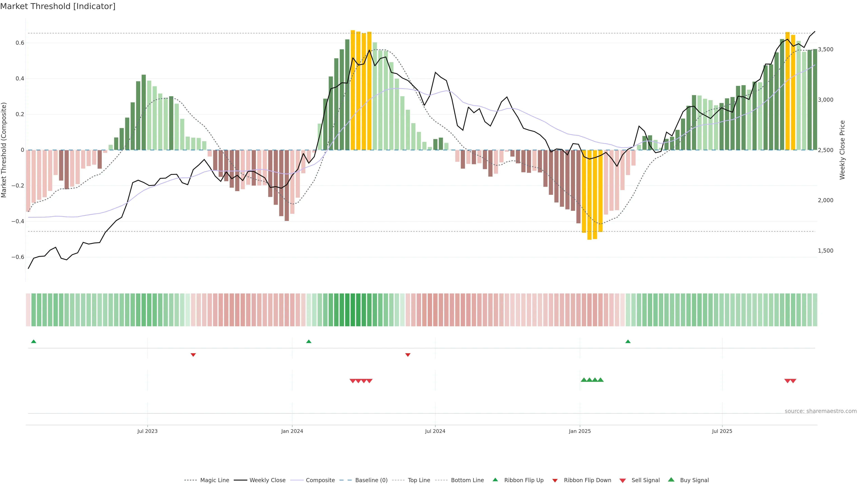Click the Market Threshold [Indicator] title

[x=58, y=6]
